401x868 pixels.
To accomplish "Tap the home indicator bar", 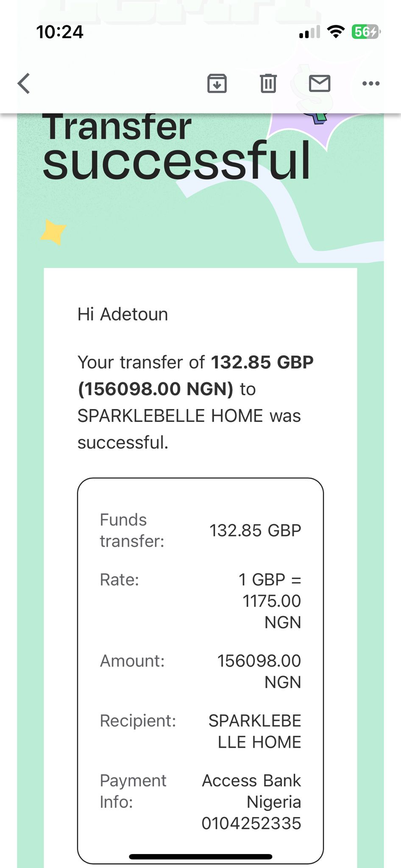I will pyautogui.click(x=200, y=857).
